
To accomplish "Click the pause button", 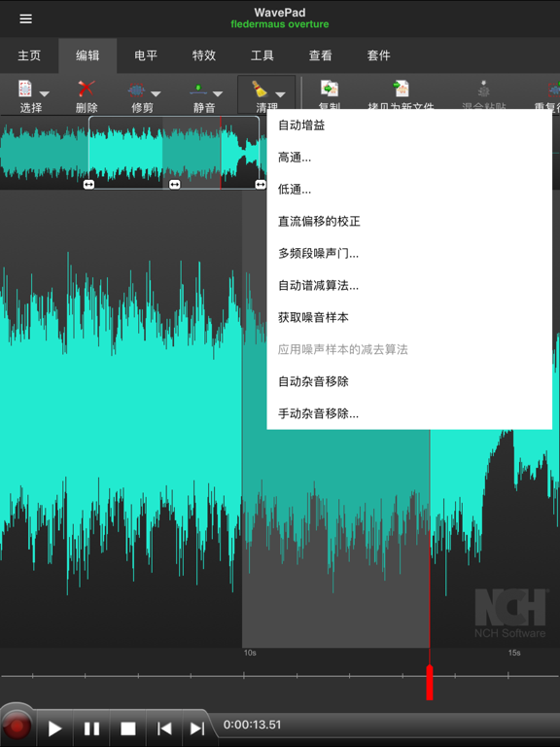I will [x=91, y=729].
